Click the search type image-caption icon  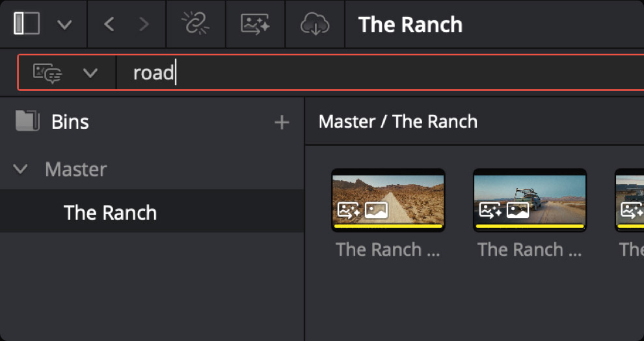click(x=47, y=73)
